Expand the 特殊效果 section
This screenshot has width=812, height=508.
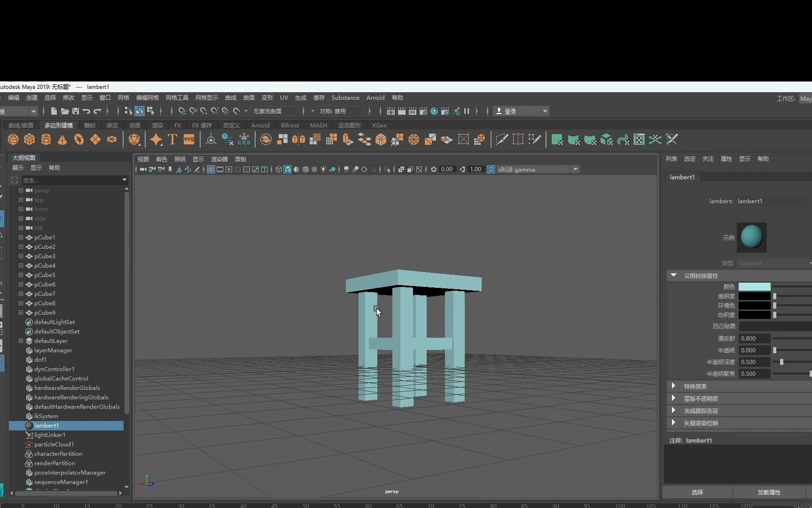pyautogui.click(x=673, y=386)
